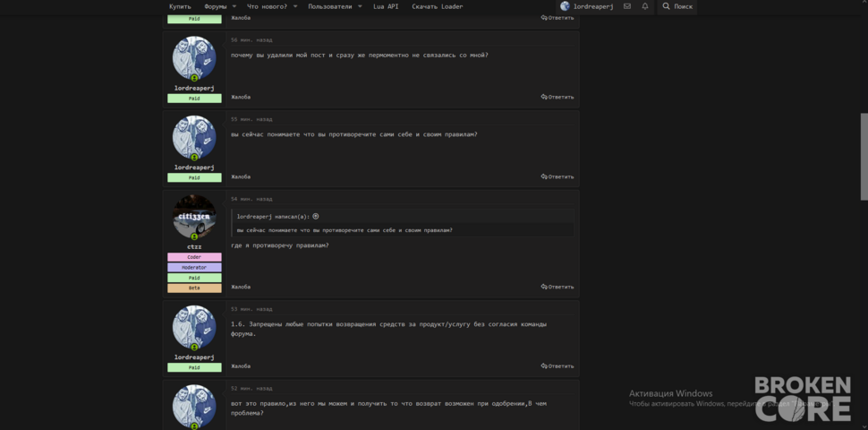
Task: Expand the Пользователи dropdown arrow
Action: (x=360, y=6)
